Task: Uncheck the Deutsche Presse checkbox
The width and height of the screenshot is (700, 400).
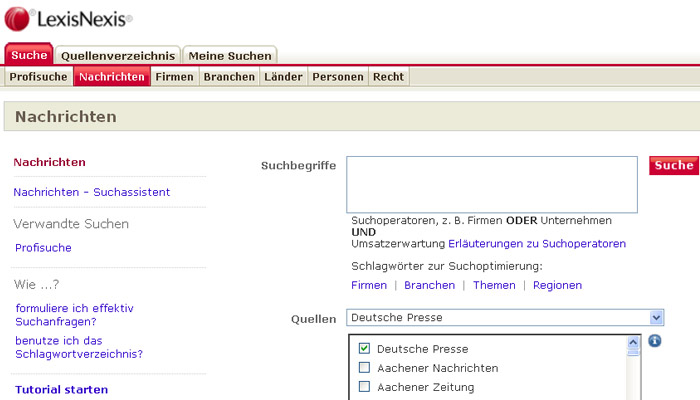Action: (x=365, y=349)
